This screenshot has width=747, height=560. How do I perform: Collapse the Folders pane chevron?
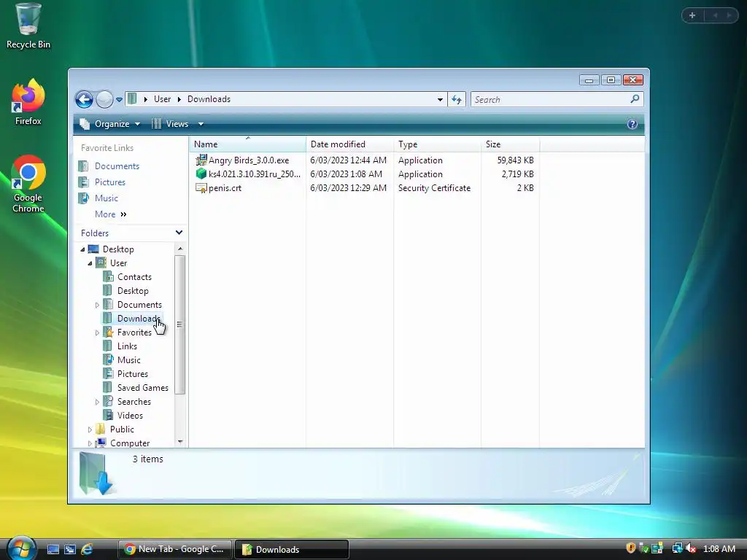tap(179, 233)
